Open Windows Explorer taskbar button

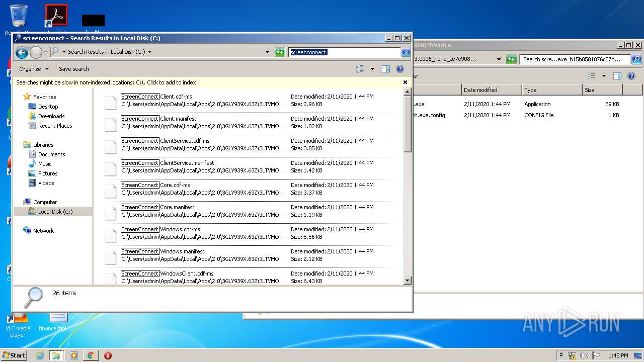click(x=56, y=355)
